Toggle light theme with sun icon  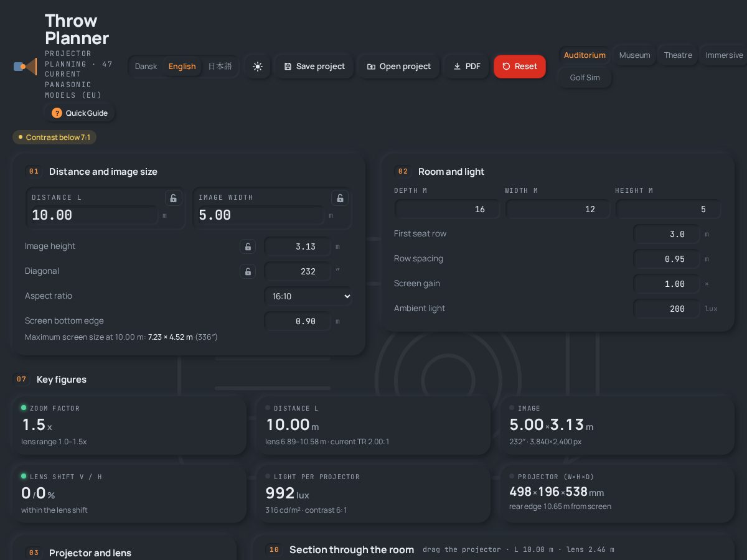coord(258,67)
